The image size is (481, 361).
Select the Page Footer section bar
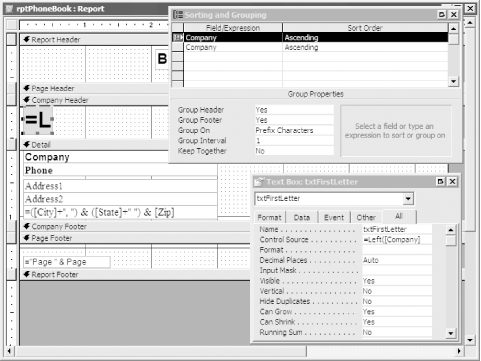pos(135,238)
